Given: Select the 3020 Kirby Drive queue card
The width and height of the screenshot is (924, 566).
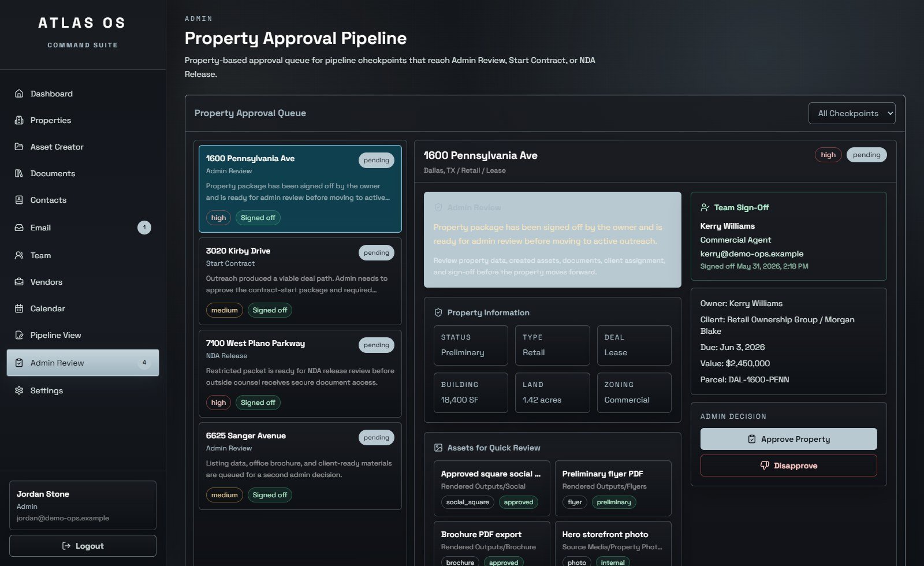Looking at the screenshot, I should (300, 281).
